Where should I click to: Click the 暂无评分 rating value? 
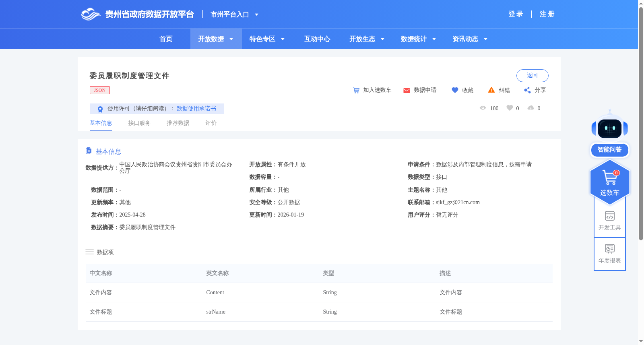pyautogui.click(x=447, y=215)
